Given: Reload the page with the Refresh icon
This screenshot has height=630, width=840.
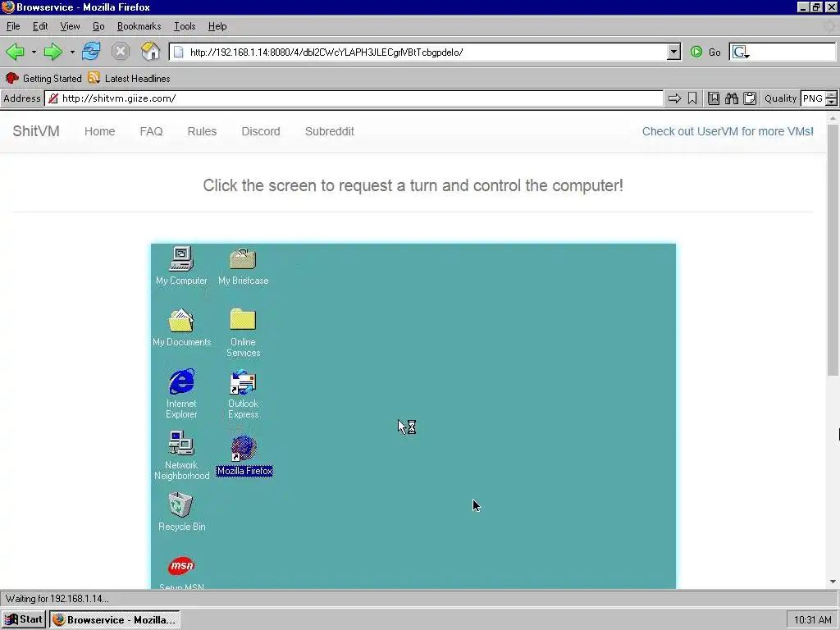Looking at the screenshot, I should (x=91, y=52).
